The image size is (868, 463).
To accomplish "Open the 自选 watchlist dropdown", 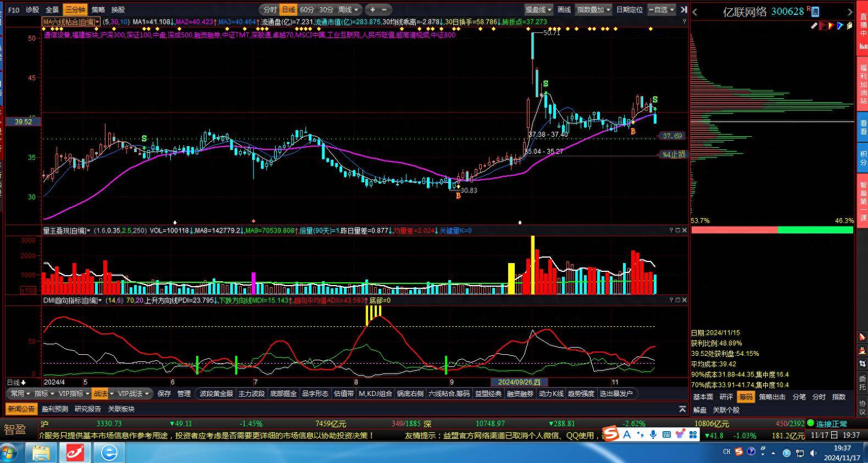I will 661,10.
